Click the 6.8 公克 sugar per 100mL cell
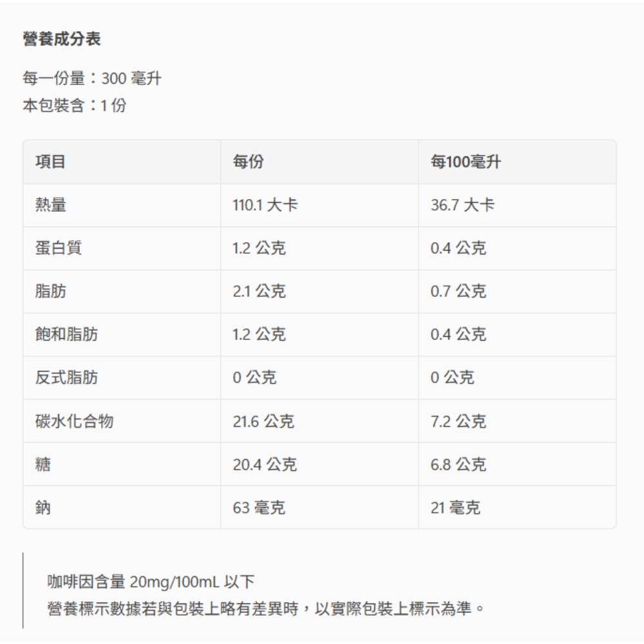Viewport: 644px width, 644px height. point(458,464)
